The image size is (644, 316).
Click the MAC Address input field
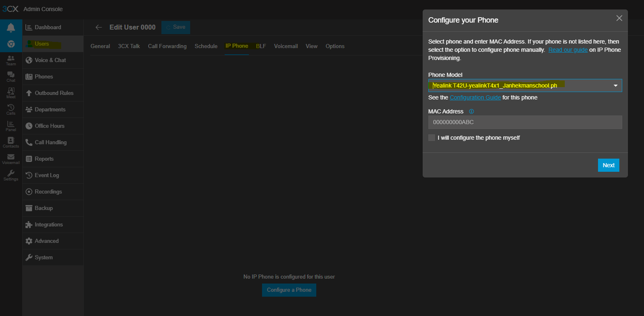click(x=525, y=122)
